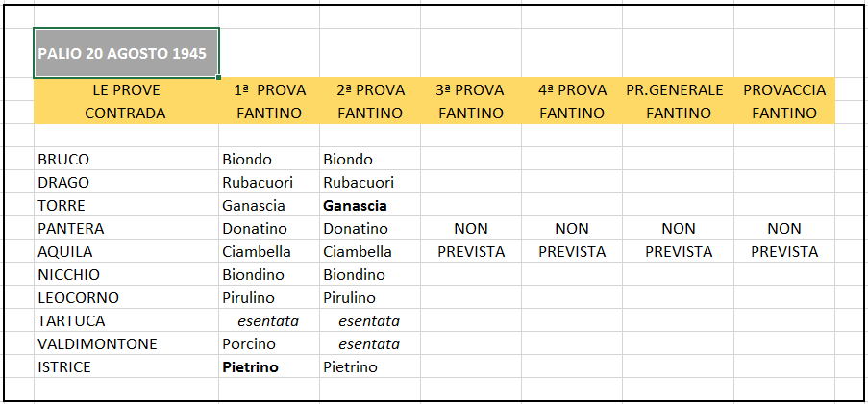
Task: Select the VALDIMONTONE cell
Action: coord(126,343)
